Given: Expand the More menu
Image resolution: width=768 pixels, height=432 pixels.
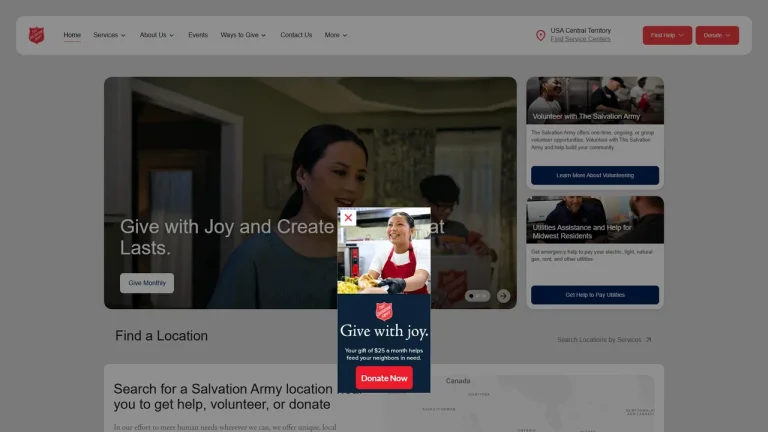Looking at the screenshot, I should tap(336, 35).
